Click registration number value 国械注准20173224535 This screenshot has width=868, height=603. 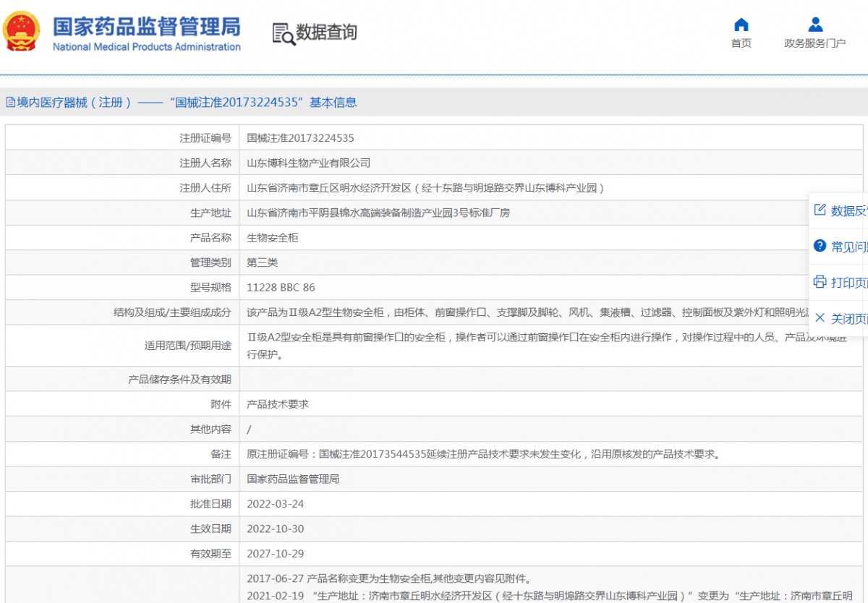[300, 138]
